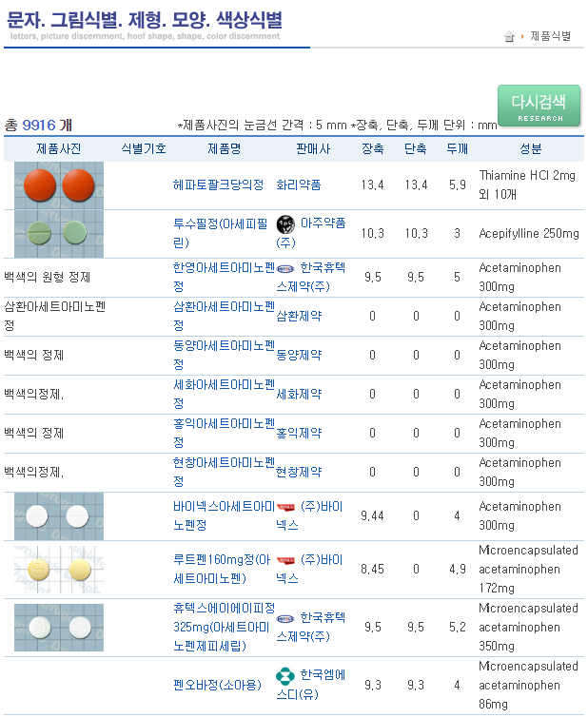Click the home icon in the breadcrumb
Image resolution: width=588 pixels, height=718 pixels.
tap(509, 37)
